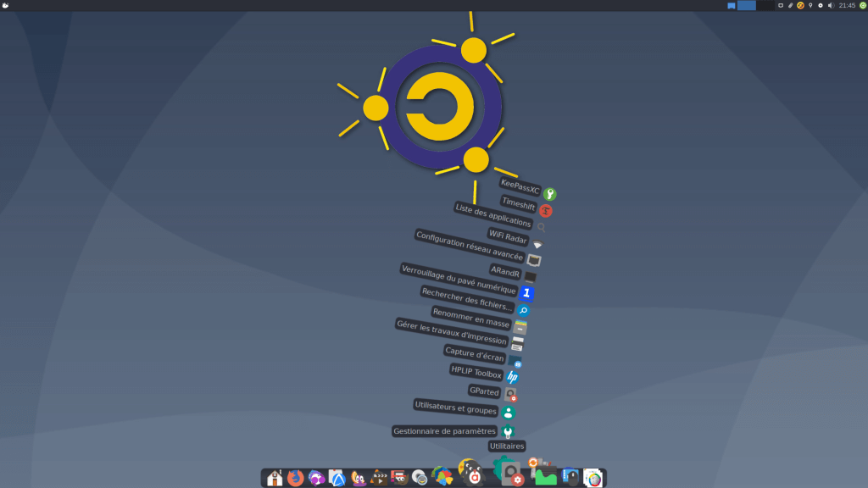
Task: Click the green session logout icon
Action: coord(862,6)
